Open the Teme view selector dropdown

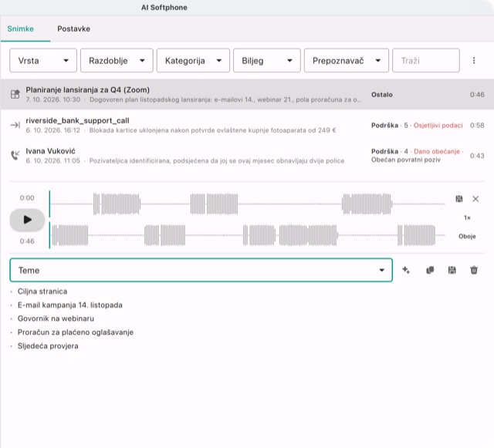(x=201, y=270)
